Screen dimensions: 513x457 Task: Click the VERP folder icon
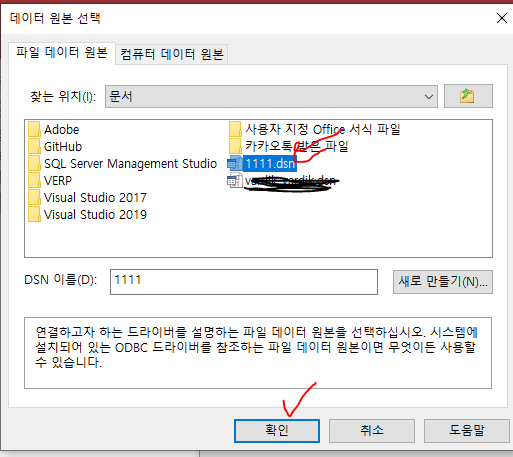click(34, 180)
